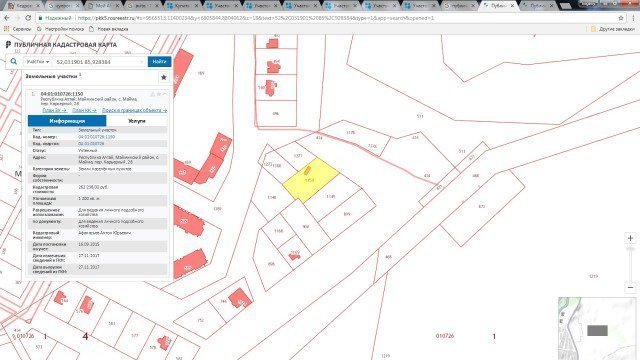Click the cadastral number link 04:01:010726:1150
640x360 pixels.
96,137
